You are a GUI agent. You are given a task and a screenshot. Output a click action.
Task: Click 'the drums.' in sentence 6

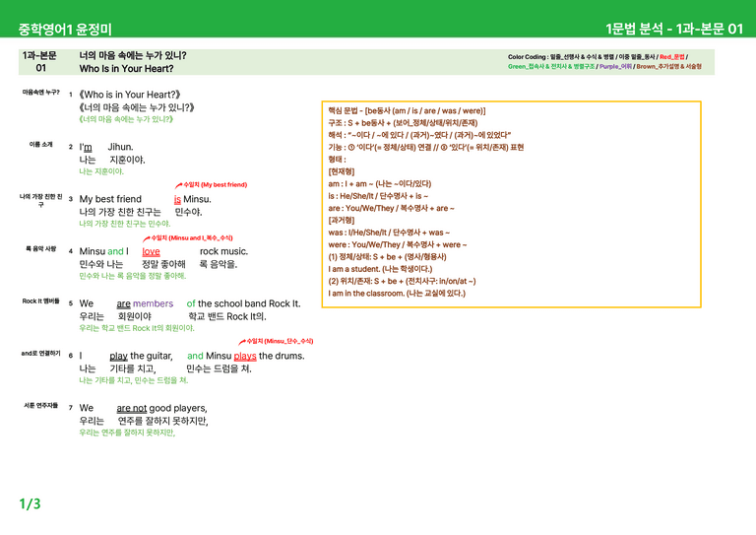point(282,356)
